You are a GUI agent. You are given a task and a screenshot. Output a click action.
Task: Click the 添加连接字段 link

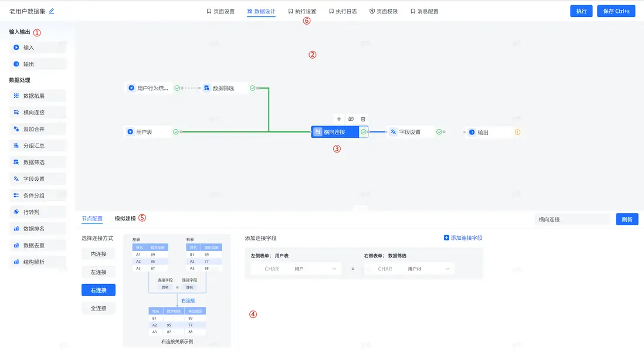pos(463,238)
